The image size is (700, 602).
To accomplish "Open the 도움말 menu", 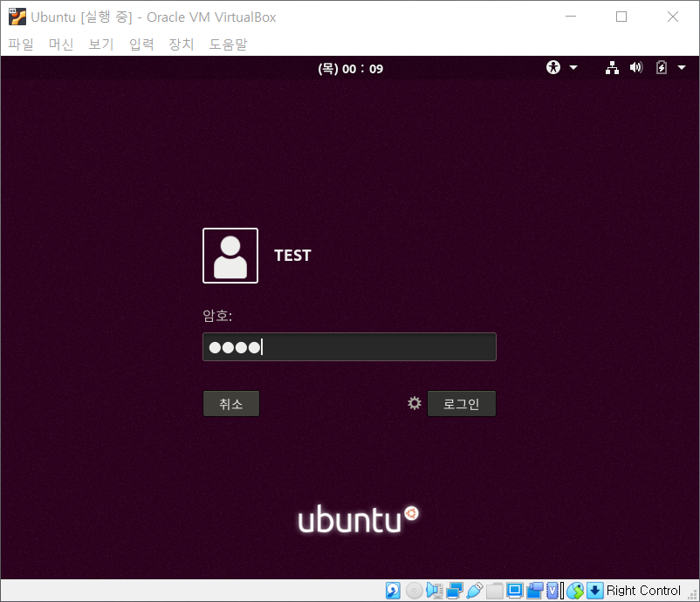I will point(228,44).
